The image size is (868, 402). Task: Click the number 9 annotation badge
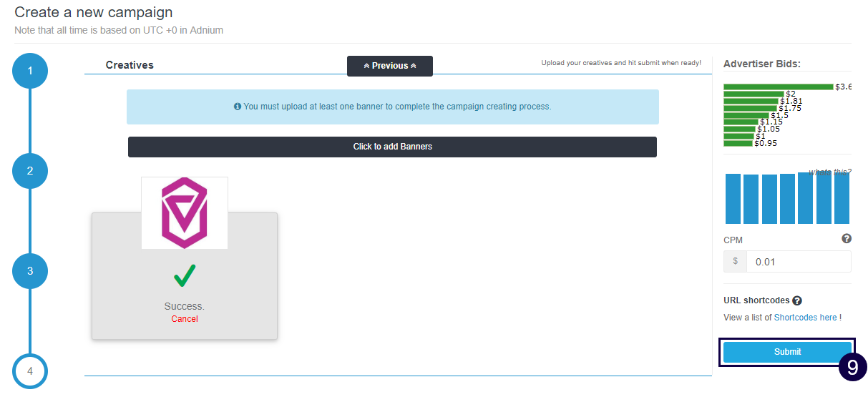(852, 368)
